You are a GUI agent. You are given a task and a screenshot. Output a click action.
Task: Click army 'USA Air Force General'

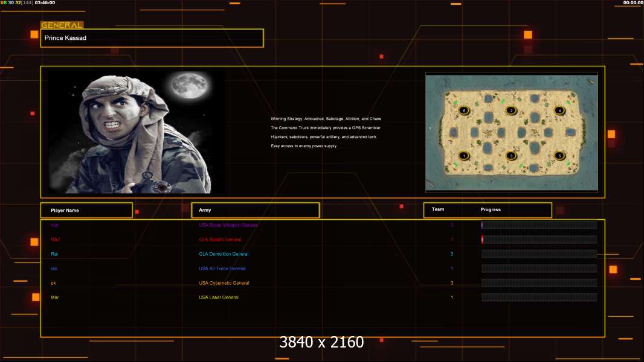222,268
